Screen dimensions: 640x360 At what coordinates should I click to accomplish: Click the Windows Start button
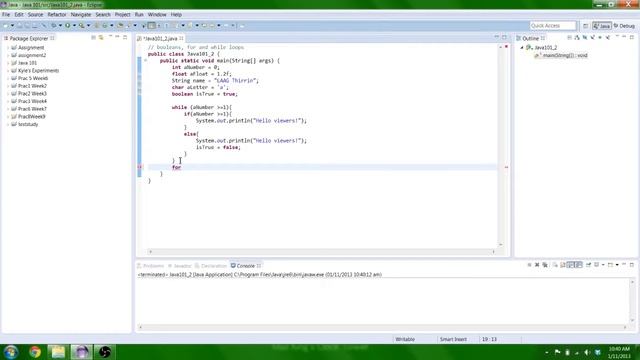(11, 352)
